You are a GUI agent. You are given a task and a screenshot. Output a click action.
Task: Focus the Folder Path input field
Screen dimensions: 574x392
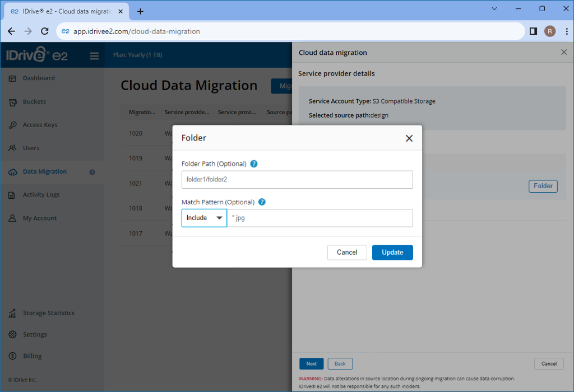297,180
